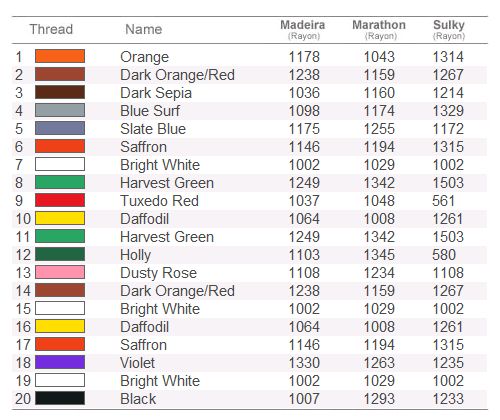The width and height of the screenshot is (500, 420).
Task: Select the Holly dark green swatch
Action: click(60, 254)
